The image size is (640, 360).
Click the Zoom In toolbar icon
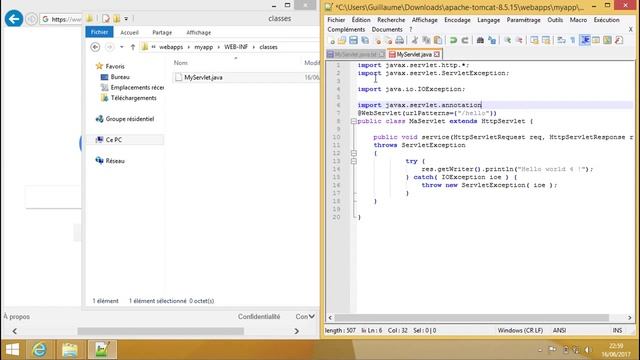point(507,40)
